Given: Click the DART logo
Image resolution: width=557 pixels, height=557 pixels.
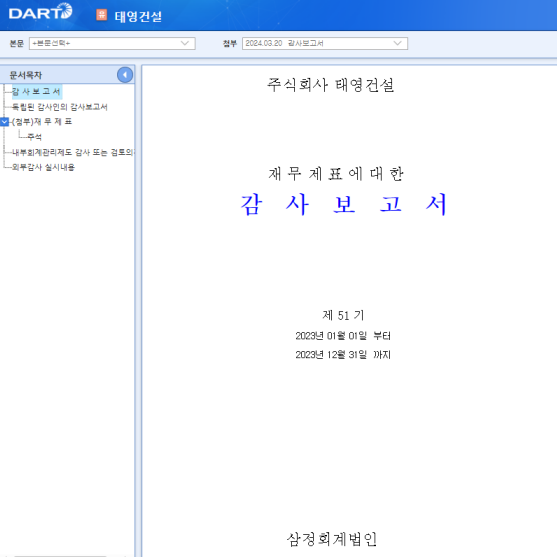Looking at the screenshot, I should (x=40, y=11).
